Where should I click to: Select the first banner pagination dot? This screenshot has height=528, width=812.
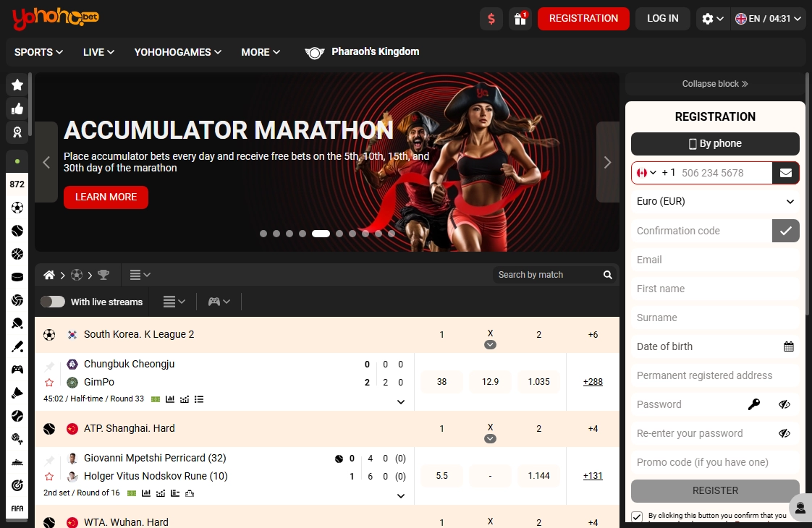coord(263,234)
